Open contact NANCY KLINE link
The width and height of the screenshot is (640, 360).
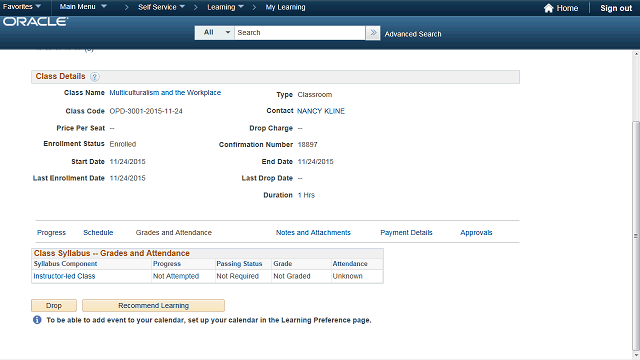[x=321, y=111]
